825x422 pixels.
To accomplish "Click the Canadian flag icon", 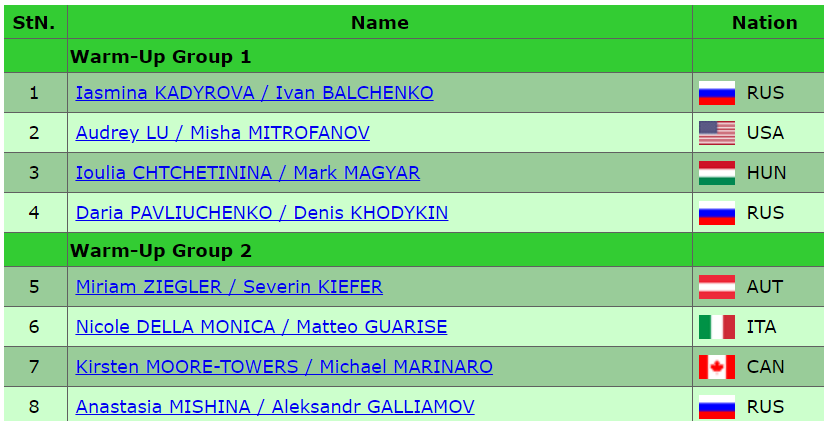I will (x=716, y=367).
